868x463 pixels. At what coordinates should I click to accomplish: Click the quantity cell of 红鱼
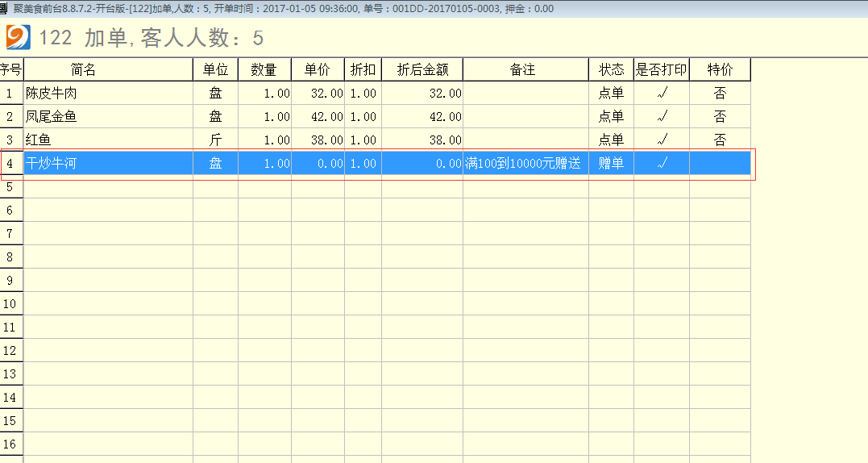[264, 140]
